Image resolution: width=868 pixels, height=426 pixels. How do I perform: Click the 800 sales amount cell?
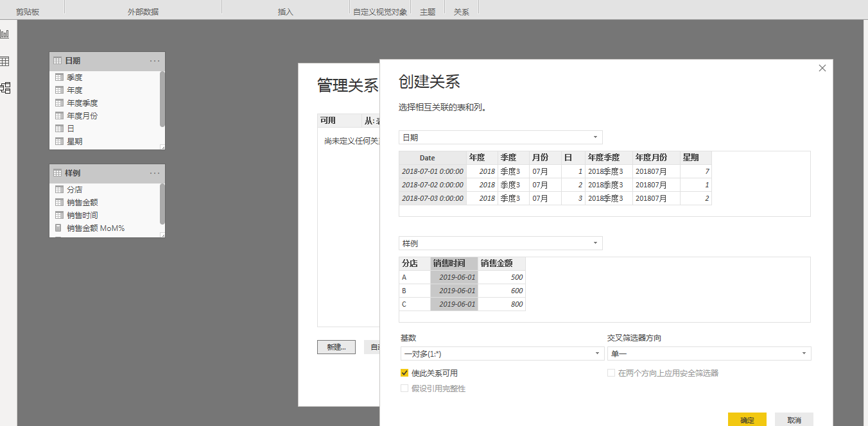[502, 304]
